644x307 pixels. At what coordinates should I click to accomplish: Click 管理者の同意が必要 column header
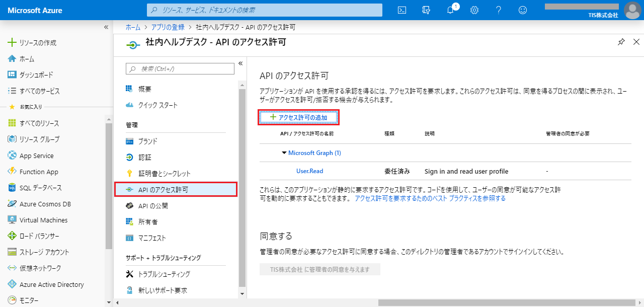(x=568, y=134)
